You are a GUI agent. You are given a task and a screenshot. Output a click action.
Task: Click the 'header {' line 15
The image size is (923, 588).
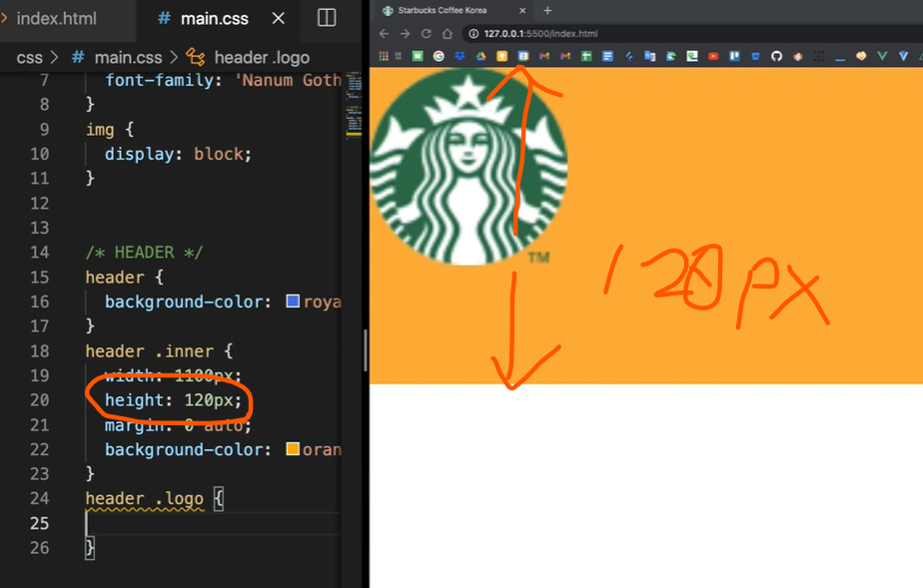pyautogui.click(x=124, y=277)
